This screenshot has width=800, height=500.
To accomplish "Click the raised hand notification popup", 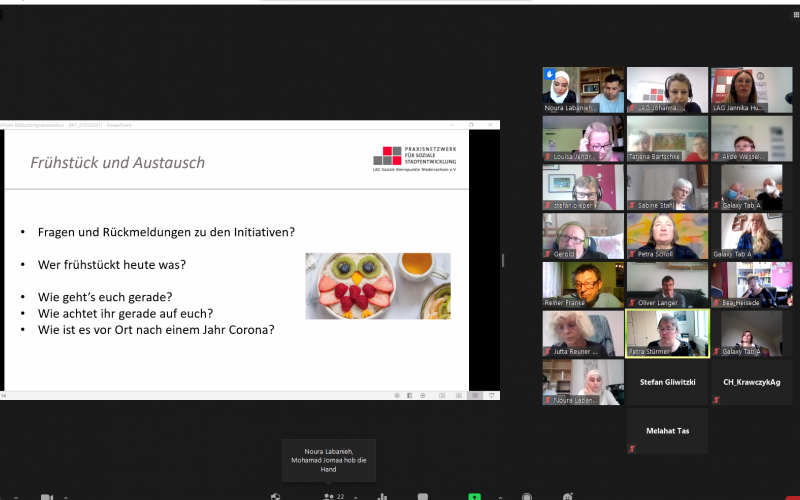I will point(328,459).
